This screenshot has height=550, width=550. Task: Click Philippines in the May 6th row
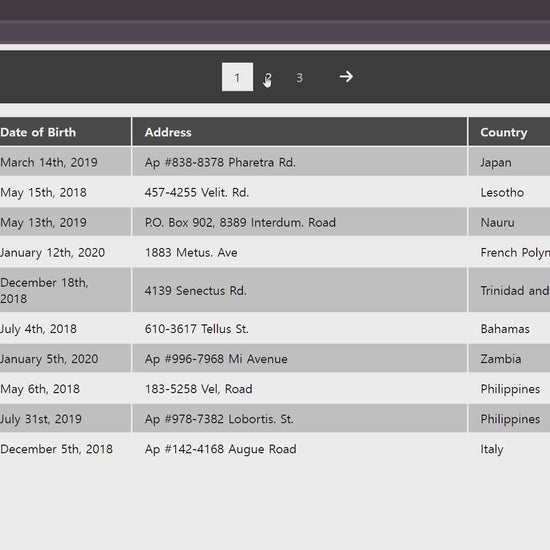(x=509, y=389)
